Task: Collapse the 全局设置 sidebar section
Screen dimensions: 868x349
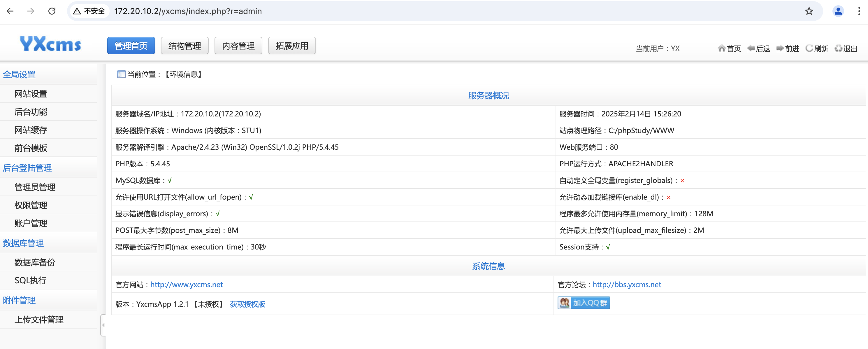Action: (19, 74)
